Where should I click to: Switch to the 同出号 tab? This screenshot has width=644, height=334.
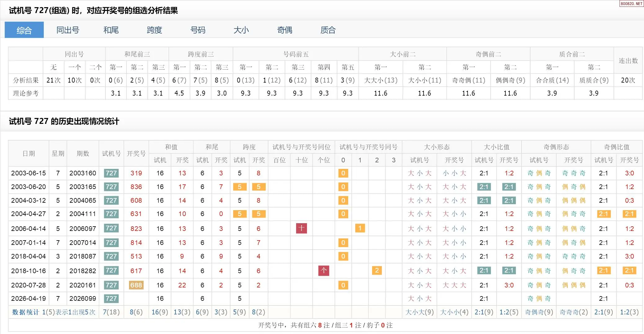tap(68, 30)
